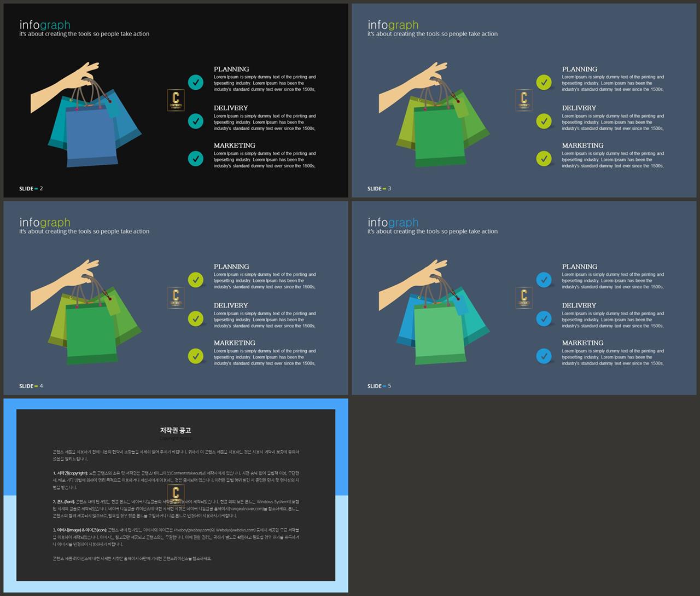Click the MARKETING heading on slide 4

pos(235,343)
